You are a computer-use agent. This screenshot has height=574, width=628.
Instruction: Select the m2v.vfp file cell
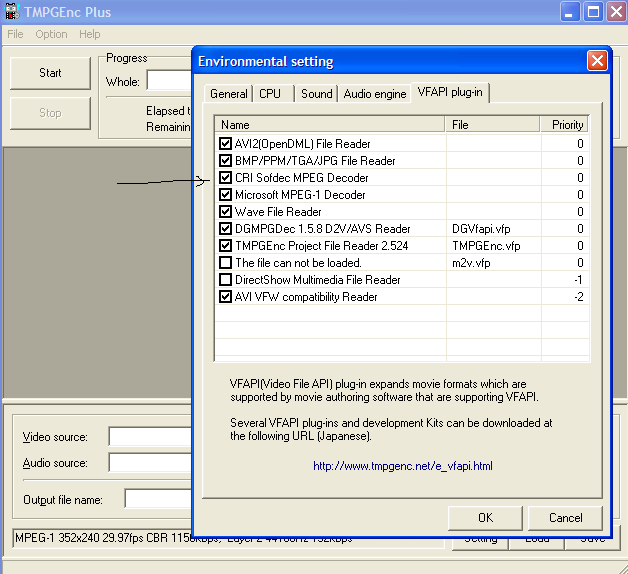[471, 263]
